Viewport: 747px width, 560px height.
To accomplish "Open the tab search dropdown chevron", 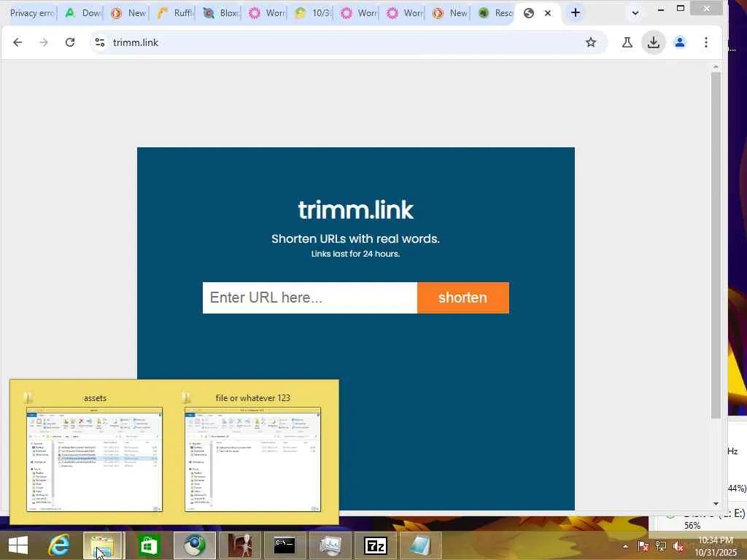I will point(635,13).
